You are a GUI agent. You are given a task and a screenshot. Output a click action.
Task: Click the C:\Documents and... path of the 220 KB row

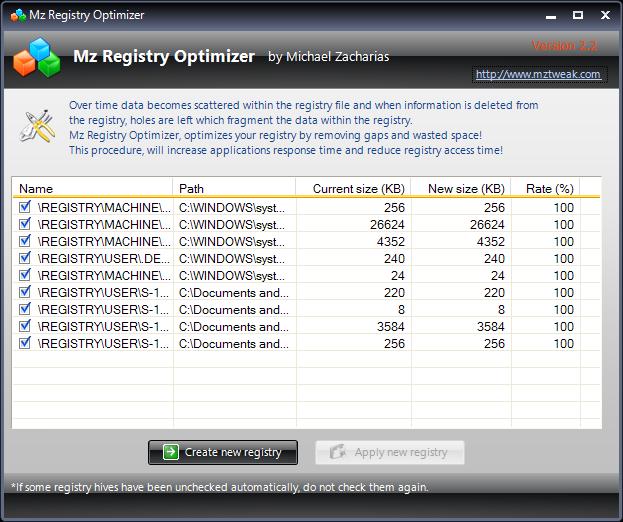click(234, 293)
